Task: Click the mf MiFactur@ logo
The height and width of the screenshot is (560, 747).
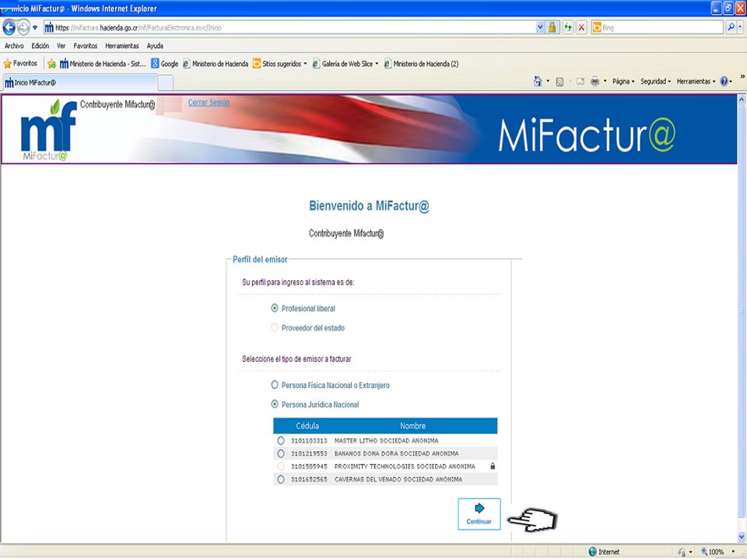Action: [48, 130]
